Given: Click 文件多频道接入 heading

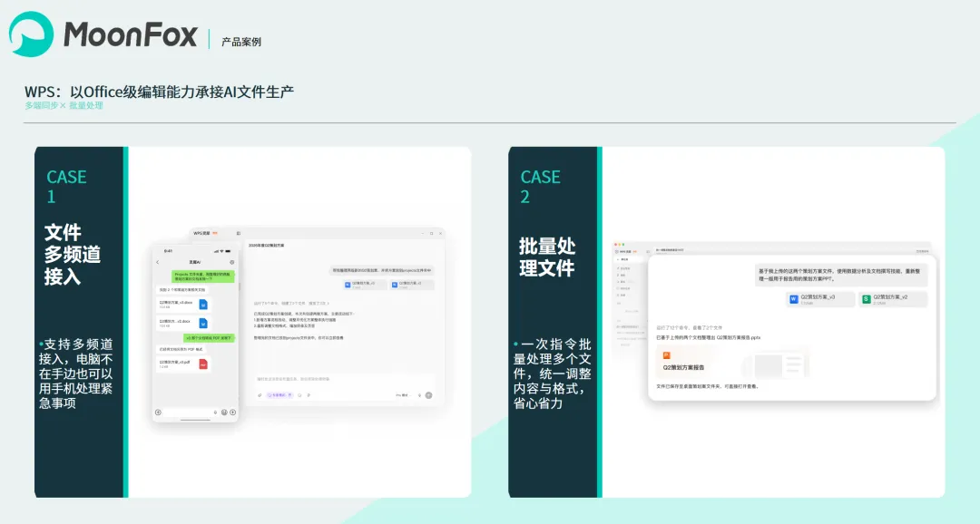Looking at the screenshot, I should tap(72, 254).
